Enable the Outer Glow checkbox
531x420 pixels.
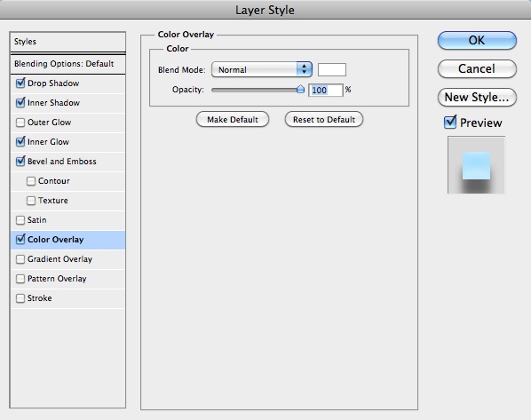[20, 123]
